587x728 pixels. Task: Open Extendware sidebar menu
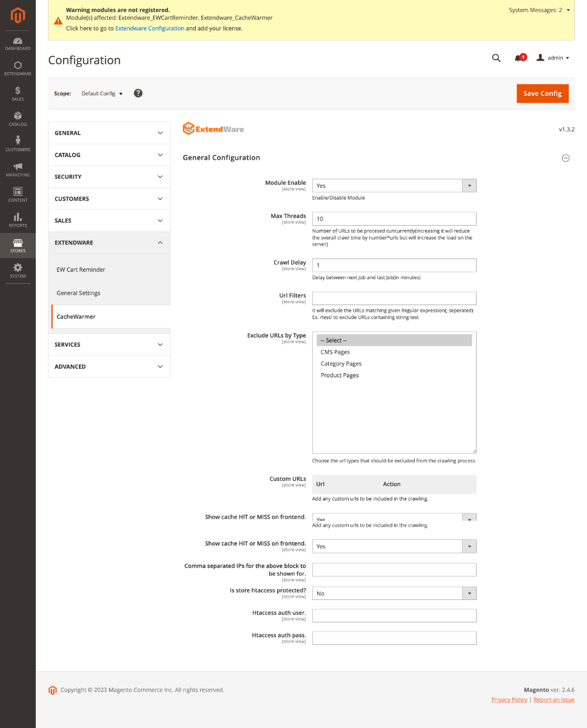point(18,69)
